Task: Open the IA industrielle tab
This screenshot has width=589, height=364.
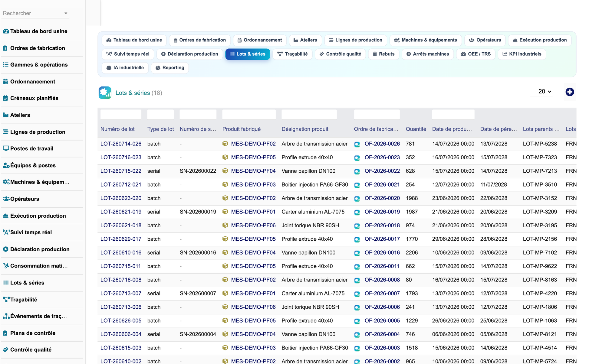Action: (125, 68)
